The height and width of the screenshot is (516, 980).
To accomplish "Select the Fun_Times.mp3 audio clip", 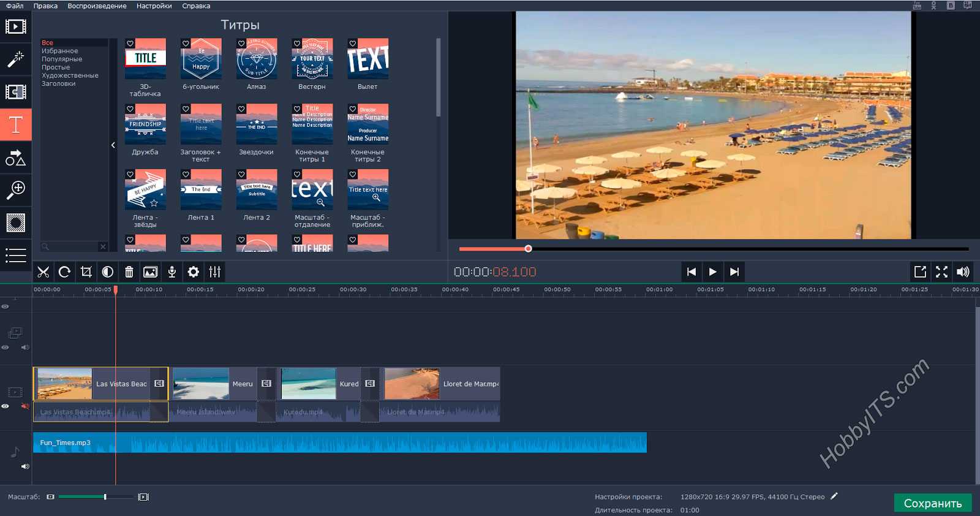I will (340, 442).
